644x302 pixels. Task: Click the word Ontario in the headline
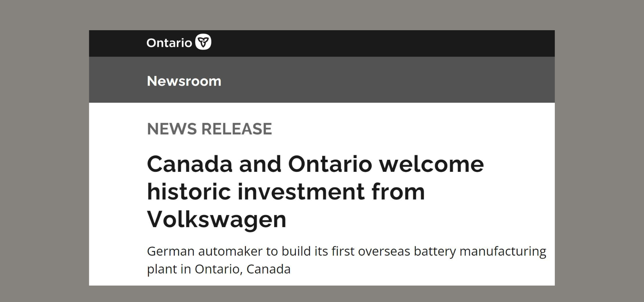coord(330,164)
